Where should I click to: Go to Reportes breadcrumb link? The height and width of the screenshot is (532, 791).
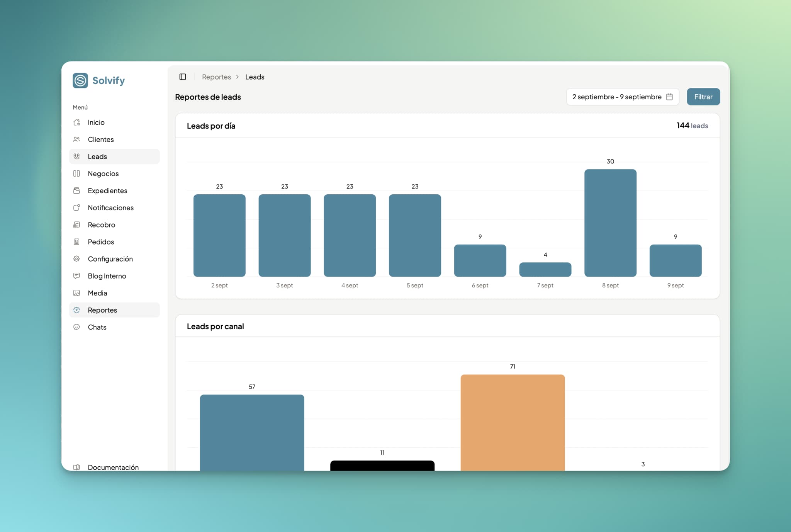216,77
